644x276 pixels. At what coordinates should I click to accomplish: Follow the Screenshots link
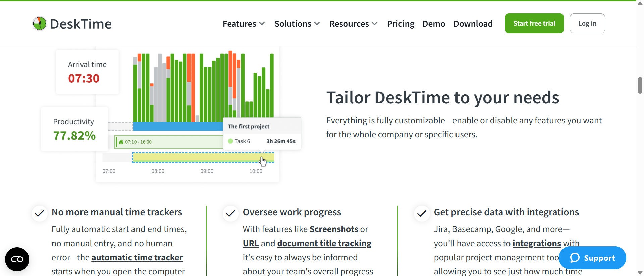click(x=334, y=229)
